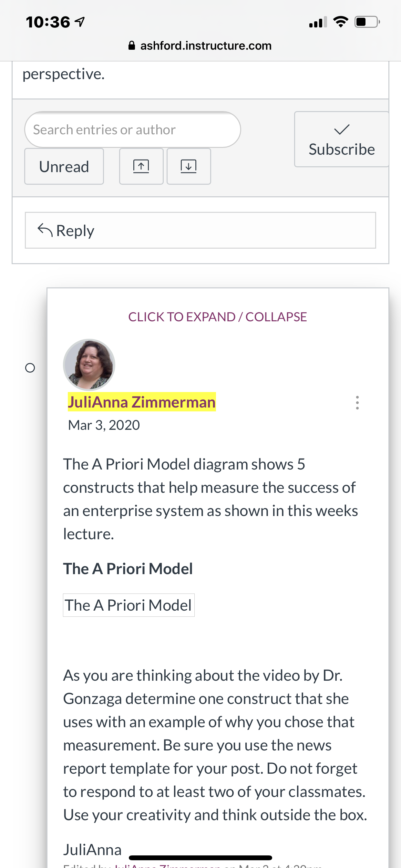Tap JuliAnna Zimmerman's profile photo
Viewport: 401px width, 868px height.
(x=89, y=365)
